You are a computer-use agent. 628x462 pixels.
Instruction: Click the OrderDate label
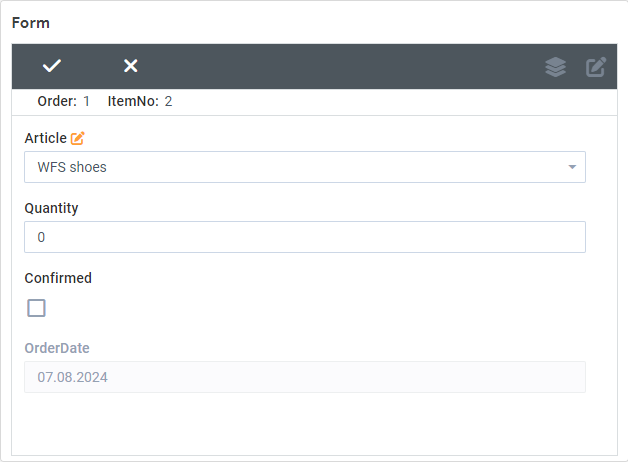point(57,348)
